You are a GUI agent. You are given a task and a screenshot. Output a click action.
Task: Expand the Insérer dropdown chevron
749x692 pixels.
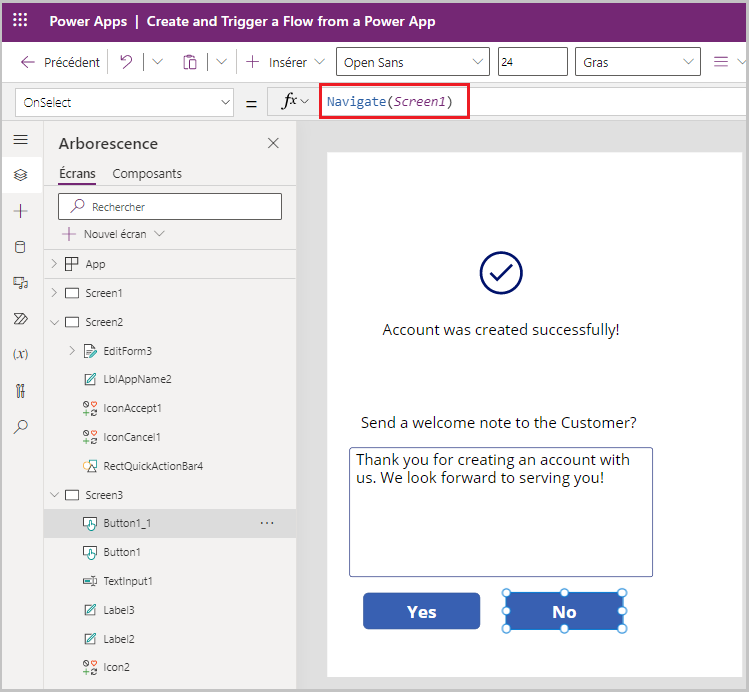coord(320,62)
